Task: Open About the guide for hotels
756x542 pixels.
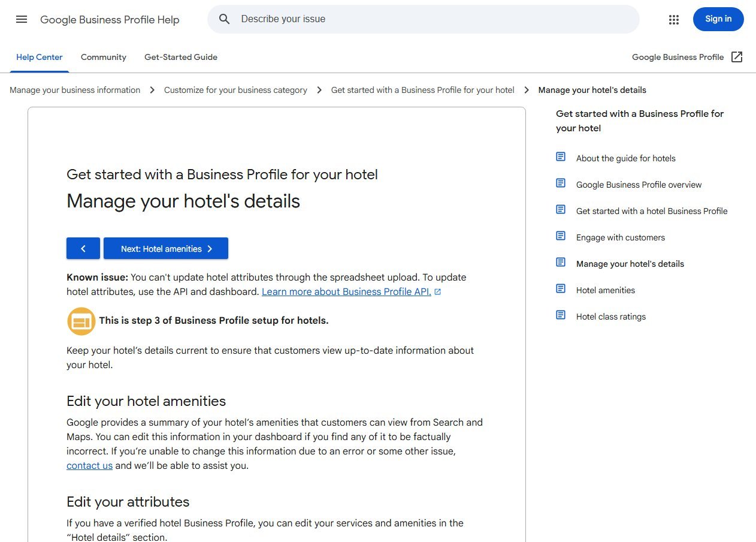Action: pos(626,158)
